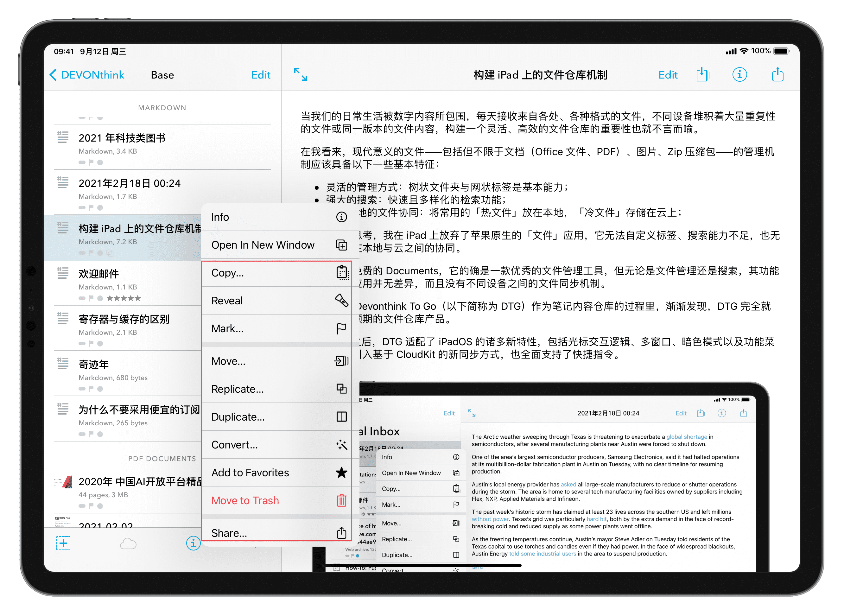Screen dimensions: 844x616
Task: Tap the download document icon in toolbar
Action: (702, 74)
